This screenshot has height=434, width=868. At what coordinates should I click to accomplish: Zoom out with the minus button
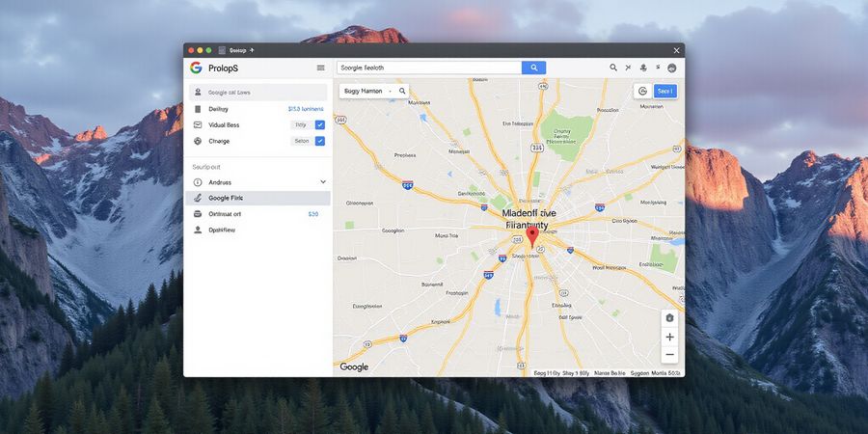pyautogui.click(x=670, y=355)
